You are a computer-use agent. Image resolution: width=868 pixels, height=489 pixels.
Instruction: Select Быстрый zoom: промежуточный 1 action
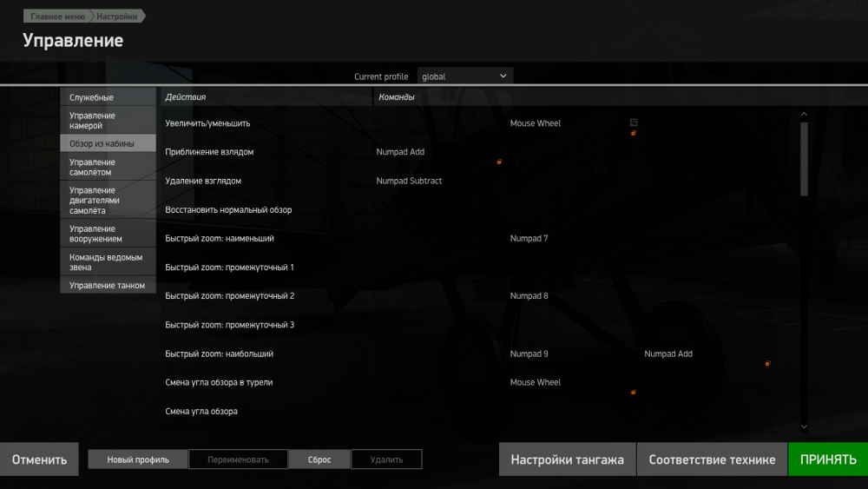pos(229,267)
